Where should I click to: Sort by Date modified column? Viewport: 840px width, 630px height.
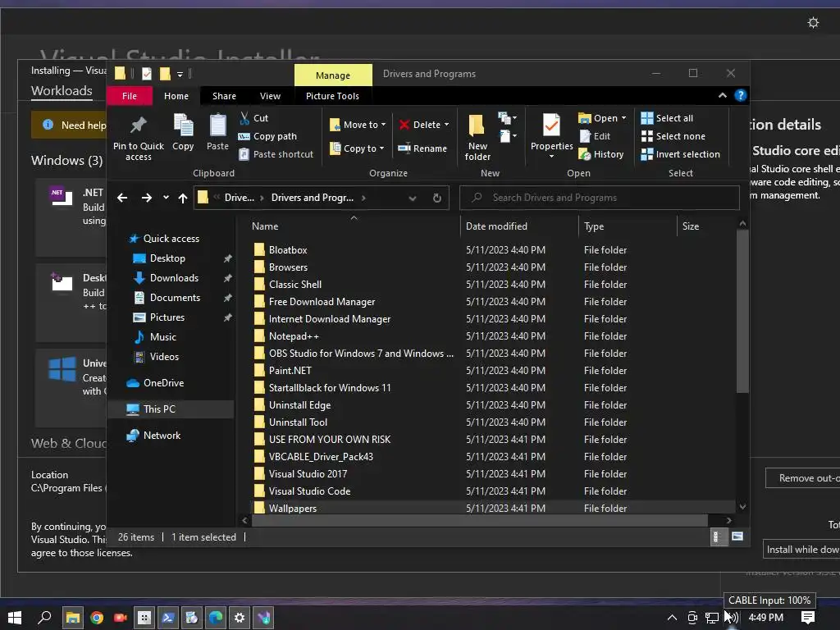point(519,226)
